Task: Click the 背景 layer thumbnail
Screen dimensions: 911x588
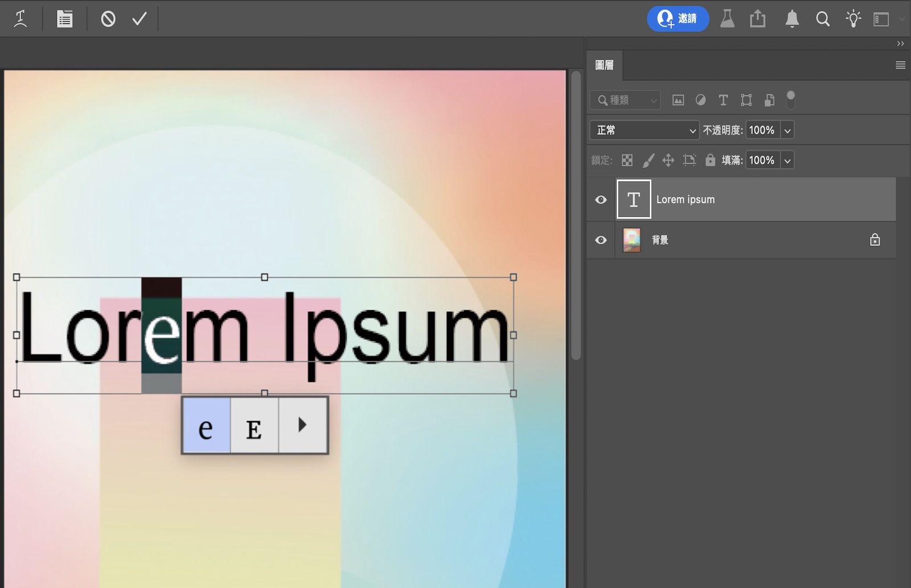Action: pos(631,240)
